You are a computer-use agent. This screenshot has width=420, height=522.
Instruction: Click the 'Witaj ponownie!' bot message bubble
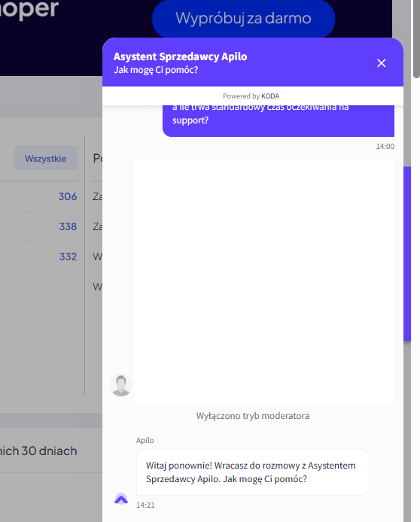(x=253, y=472)
